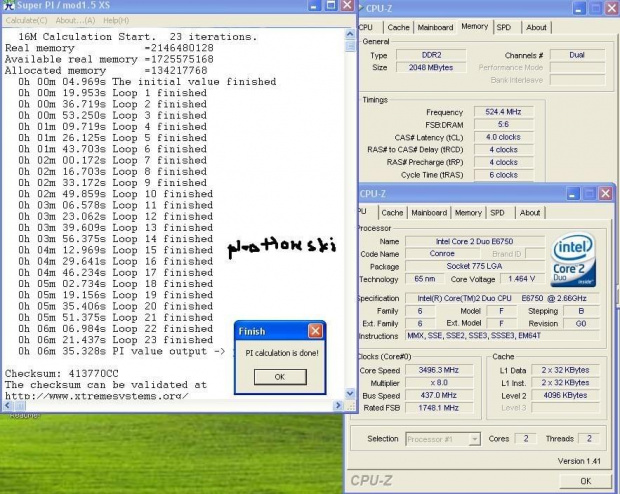Open About tab in lower CPU-Z window
This screenshot has width=620, height=494.
click(530, 213)
